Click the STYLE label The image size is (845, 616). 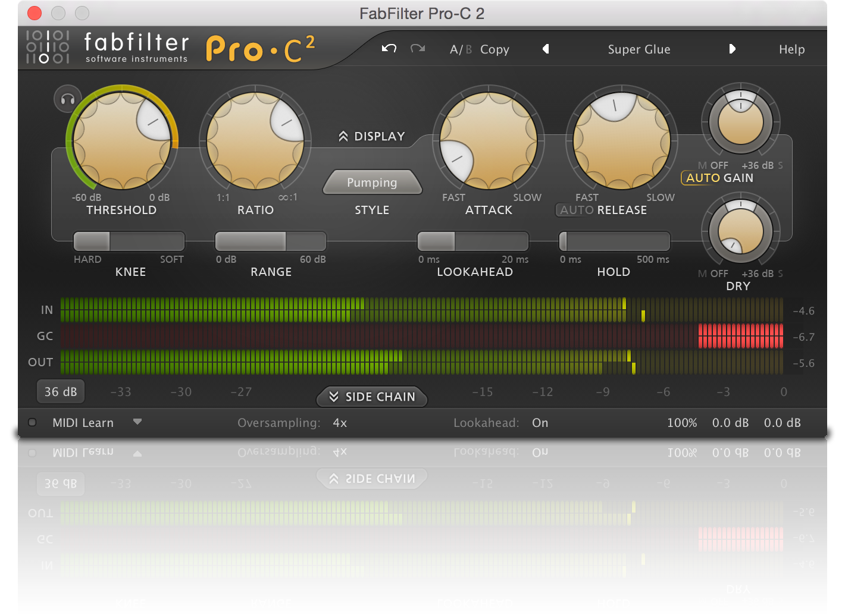(372, 210)
